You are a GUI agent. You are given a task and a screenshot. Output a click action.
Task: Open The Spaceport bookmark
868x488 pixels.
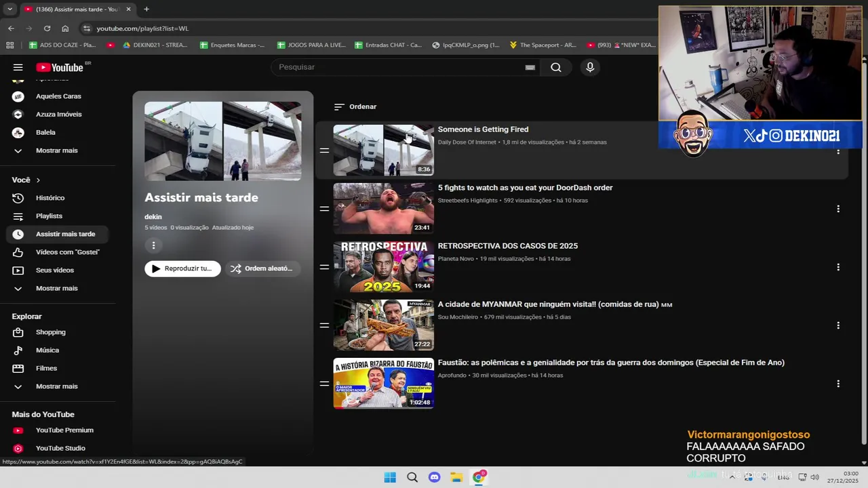(542, 45)
